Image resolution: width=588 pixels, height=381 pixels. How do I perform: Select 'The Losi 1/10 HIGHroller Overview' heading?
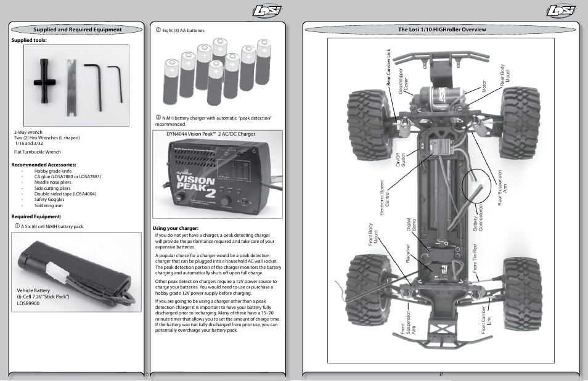point(442,29)
